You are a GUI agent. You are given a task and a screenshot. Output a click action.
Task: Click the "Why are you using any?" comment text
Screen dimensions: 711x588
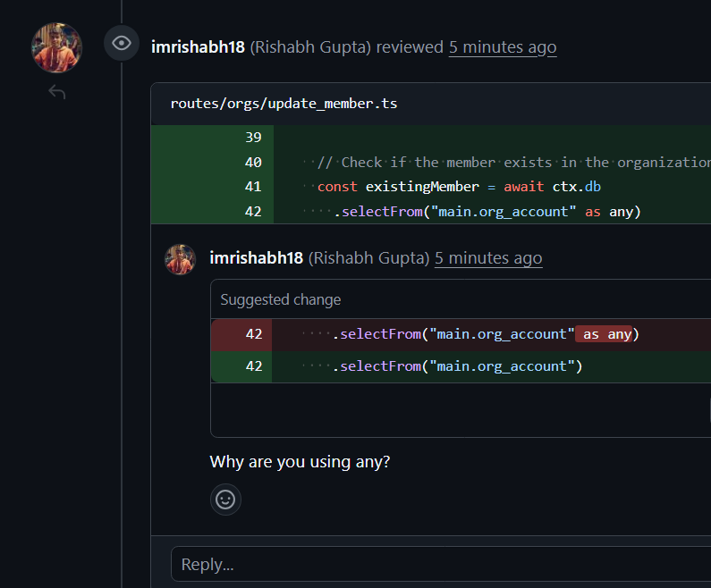point(300,462)
